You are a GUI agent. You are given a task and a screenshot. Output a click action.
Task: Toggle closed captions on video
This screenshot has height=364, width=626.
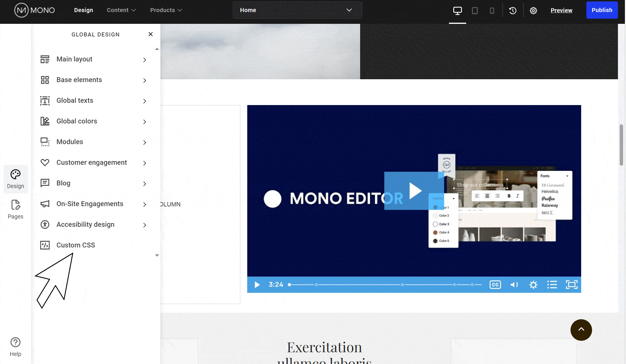[x=495, y=284]
